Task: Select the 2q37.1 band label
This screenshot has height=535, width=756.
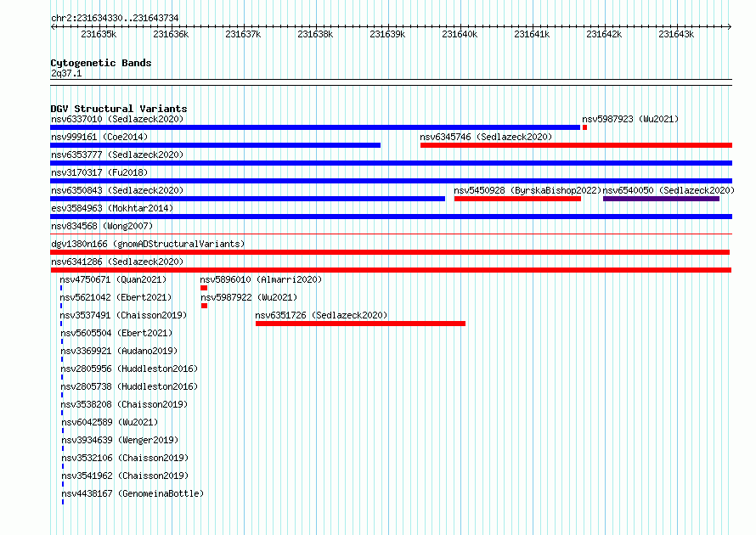Action: (x=66, y=73)
